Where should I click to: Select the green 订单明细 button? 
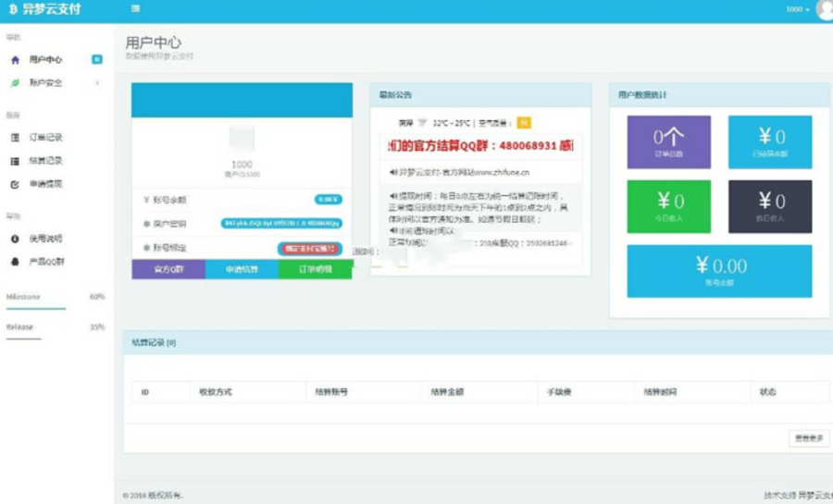click(x=315, y=269)
